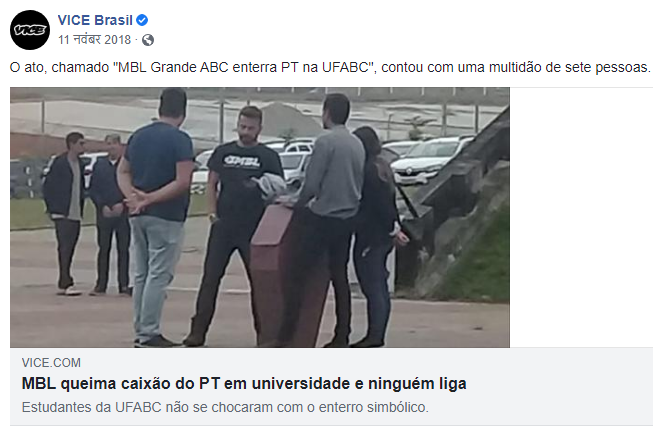653x426 pixels.
Task: Open the VICE logo profile picture
Action: coord(30,30)
